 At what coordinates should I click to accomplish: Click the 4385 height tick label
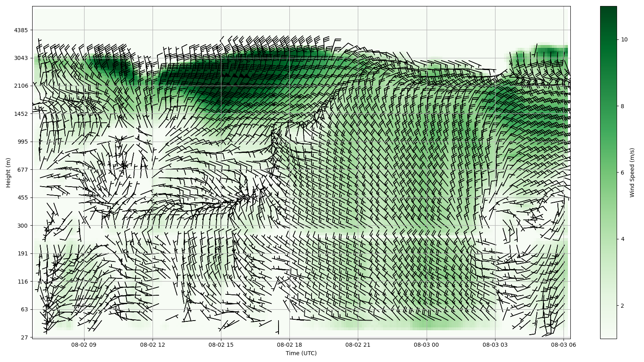tap(21, 30)
